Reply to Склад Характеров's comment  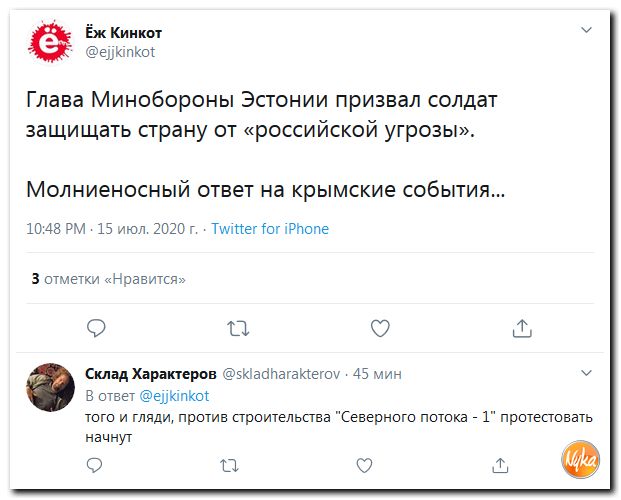click(x=94, y=465)
